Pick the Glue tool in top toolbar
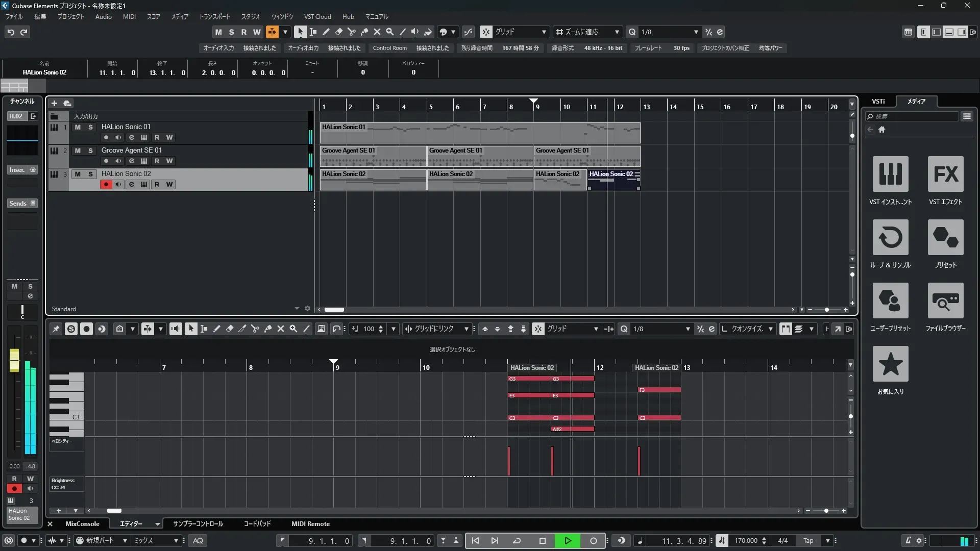Viewport: 980px width, 551px height. [364, 32]
